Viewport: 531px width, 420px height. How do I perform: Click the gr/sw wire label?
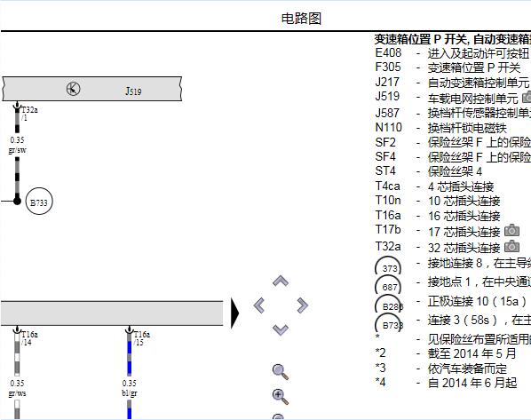tap(17, 150)
